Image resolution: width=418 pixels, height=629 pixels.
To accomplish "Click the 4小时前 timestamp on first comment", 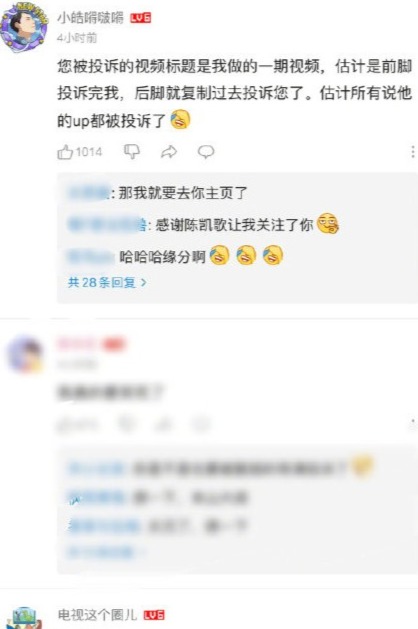I will tap(77, 38).
